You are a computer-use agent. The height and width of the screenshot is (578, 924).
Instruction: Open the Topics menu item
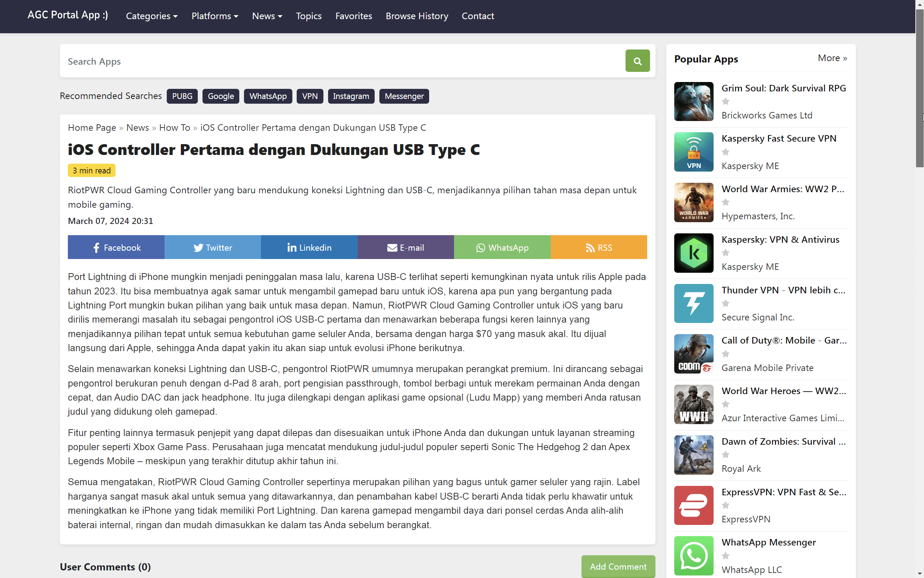tap(309, 16)
